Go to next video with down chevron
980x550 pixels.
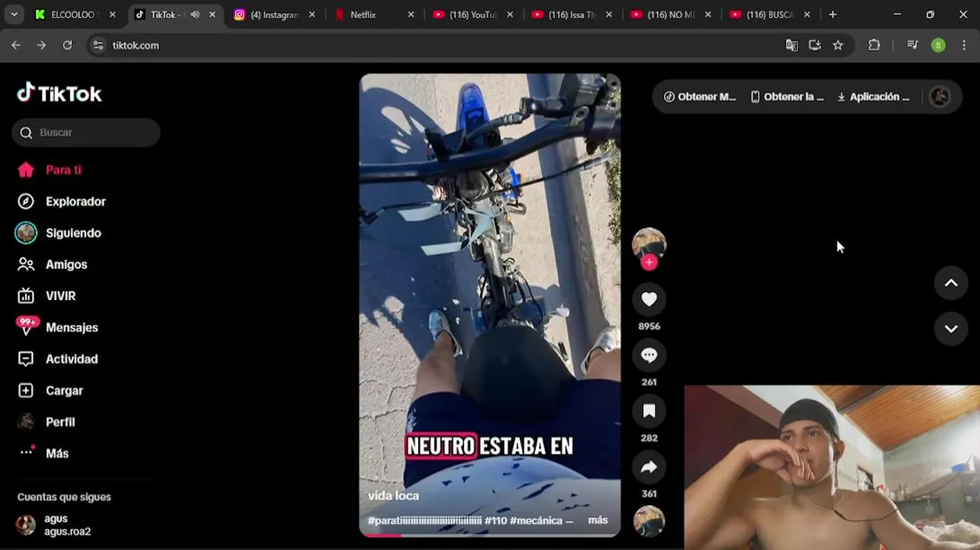tap(951, 328)
